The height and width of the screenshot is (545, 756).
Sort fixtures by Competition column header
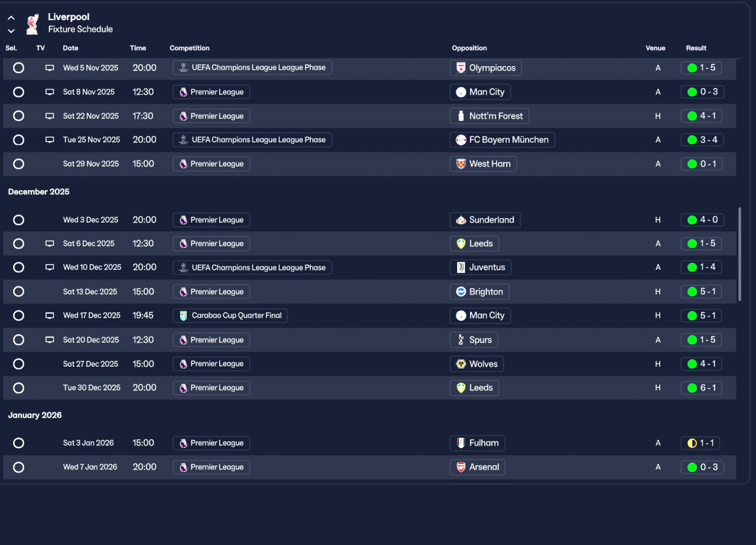[x=190, y=48]
